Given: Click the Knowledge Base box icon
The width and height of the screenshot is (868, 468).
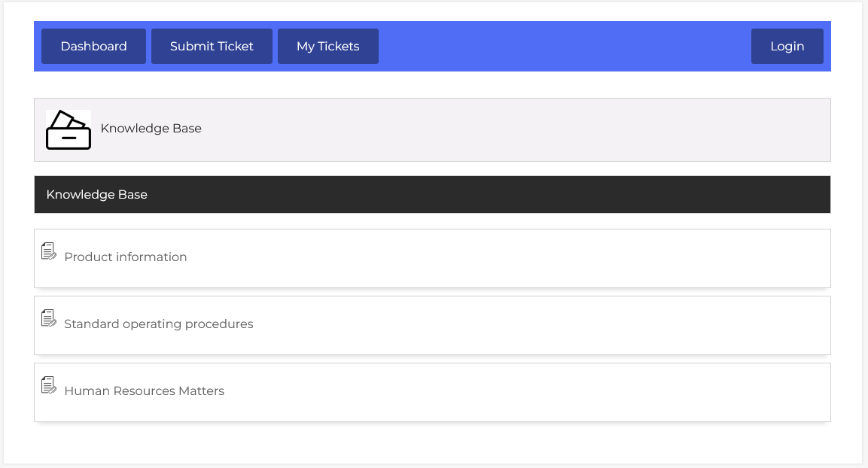Looking at the screenshot, I should click(69, 129).
